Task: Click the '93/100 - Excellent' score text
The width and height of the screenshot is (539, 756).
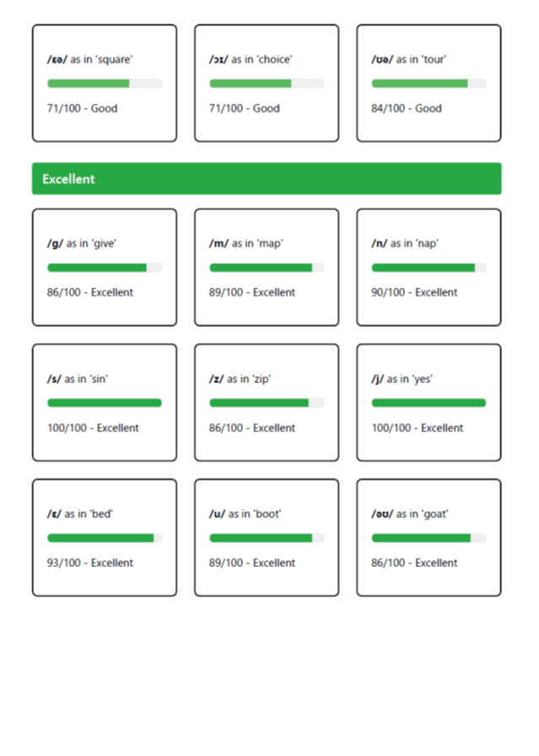Action: coord(89,563)
